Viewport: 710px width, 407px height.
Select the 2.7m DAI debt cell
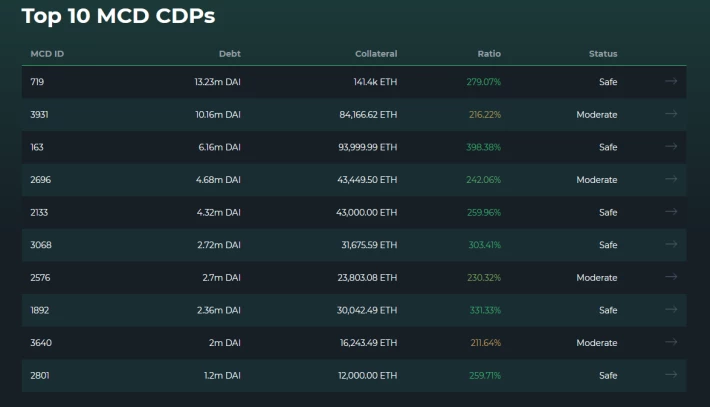(221, 278)
